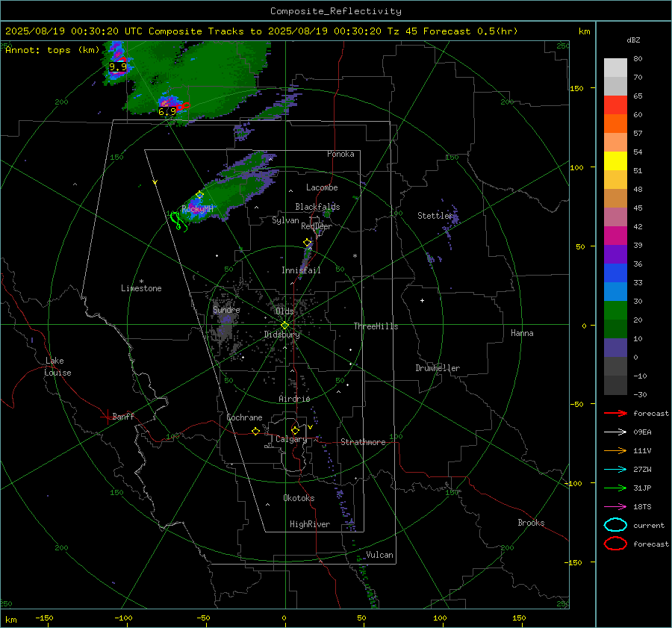Click the yellow 54 dBZ color swatch
Viewport: 672px width, 628px height.
(615, 161)
